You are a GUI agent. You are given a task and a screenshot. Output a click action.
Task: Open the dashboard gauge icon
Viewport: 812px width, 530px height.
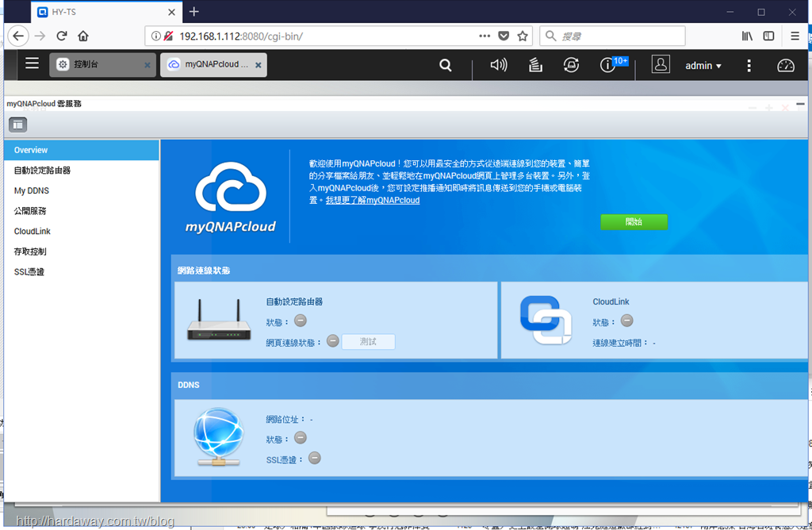click(786, 65)
